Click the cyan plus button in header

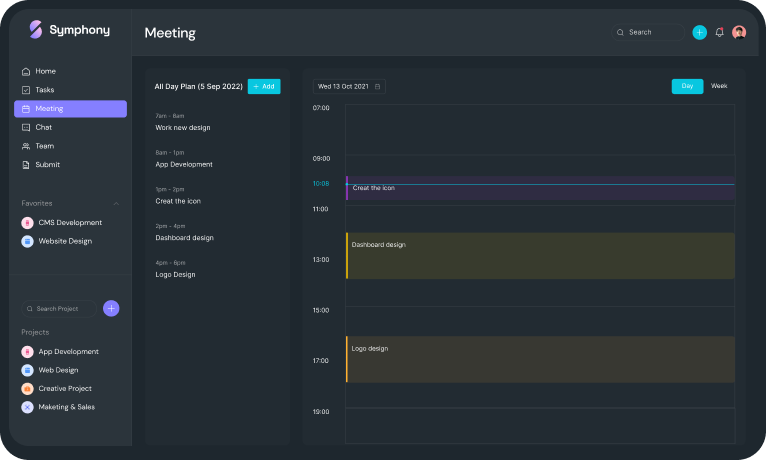pyautogui.click(x=699, y=32)
